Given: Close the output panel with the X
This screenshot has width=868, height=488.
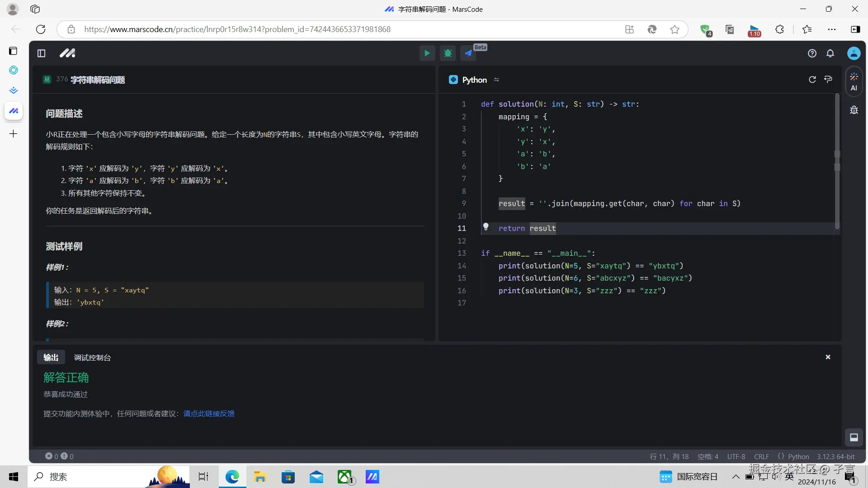Looking at the screenshot, I should pyautogui.click(x=828, y=357).
